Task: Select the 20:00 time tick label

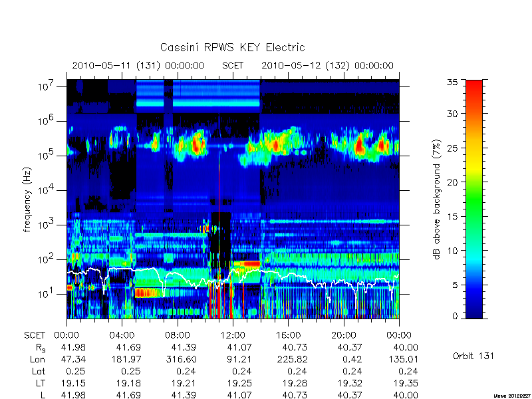Action: [x=344, y=336]
